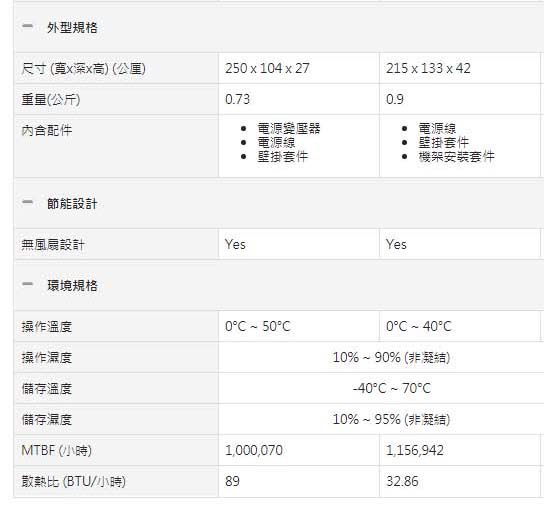This screenshot has height=506, width=544.
Task: Click 機架安裝套件 accessory list item
Action: tap(456, 157)
